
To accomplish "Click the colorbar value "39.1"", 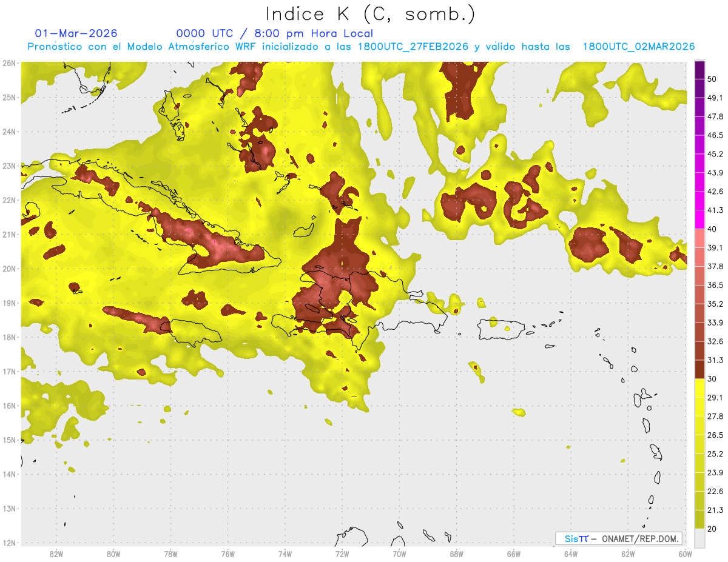I will click(x=715, y=248).
